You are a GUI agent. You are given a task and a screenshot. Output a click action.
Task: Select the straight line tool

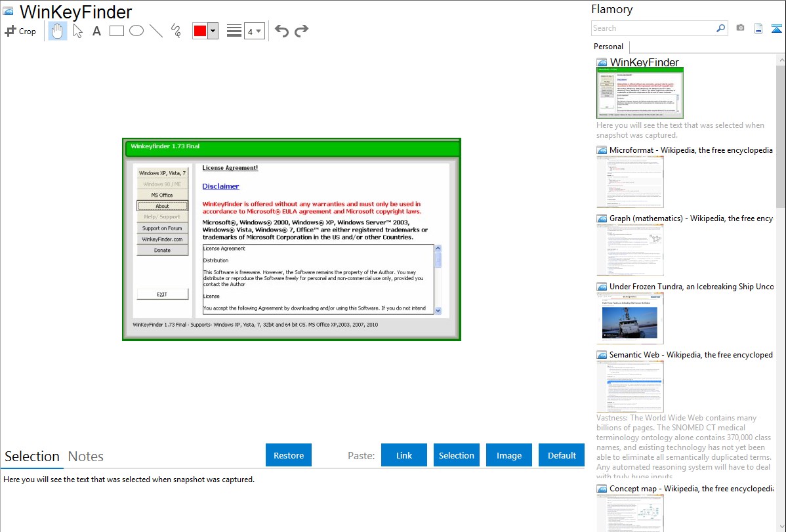156,31
